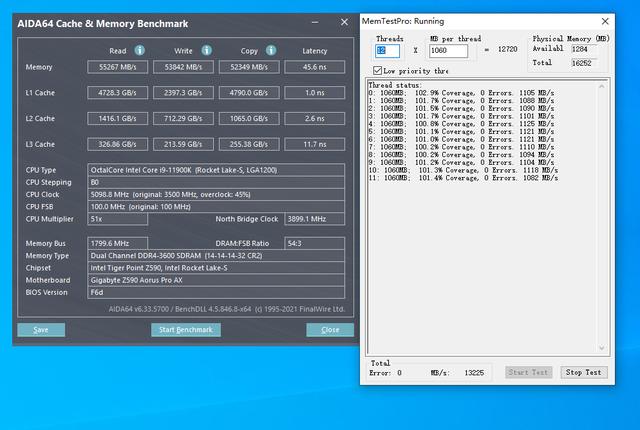Select Memory Write value 53842 MB/s

183,67
